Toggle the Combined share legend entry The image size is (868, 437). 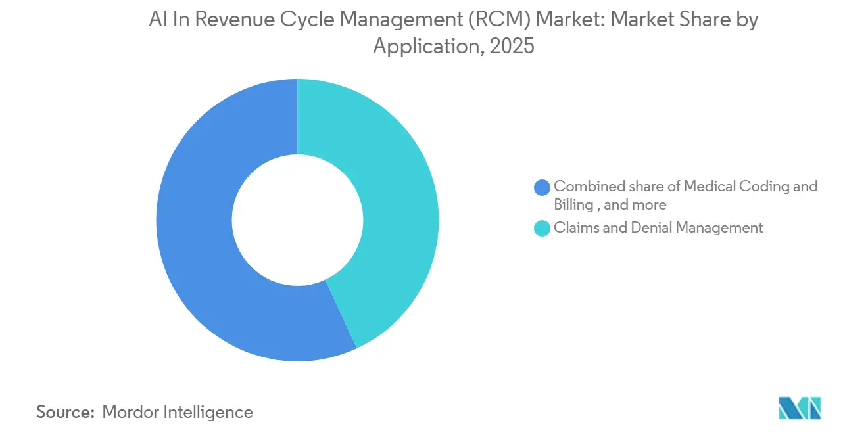(x=684, y=195)
